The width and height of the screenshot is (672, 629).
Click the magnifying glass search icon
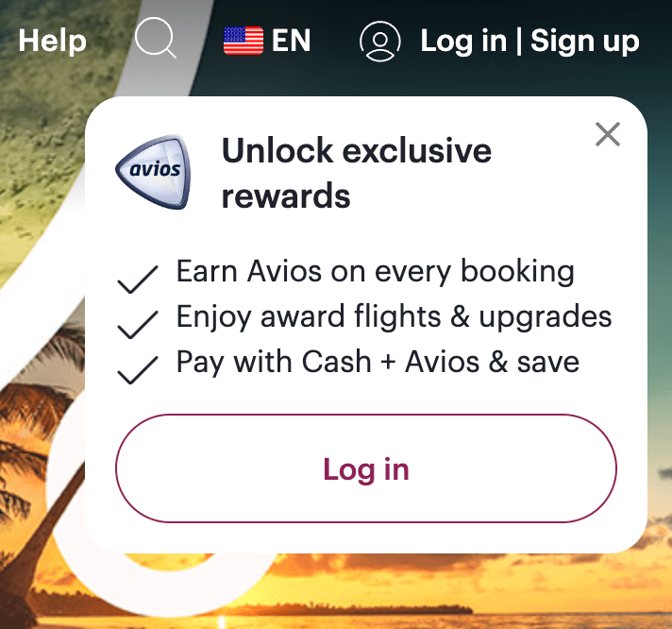[x=156, y=38]
